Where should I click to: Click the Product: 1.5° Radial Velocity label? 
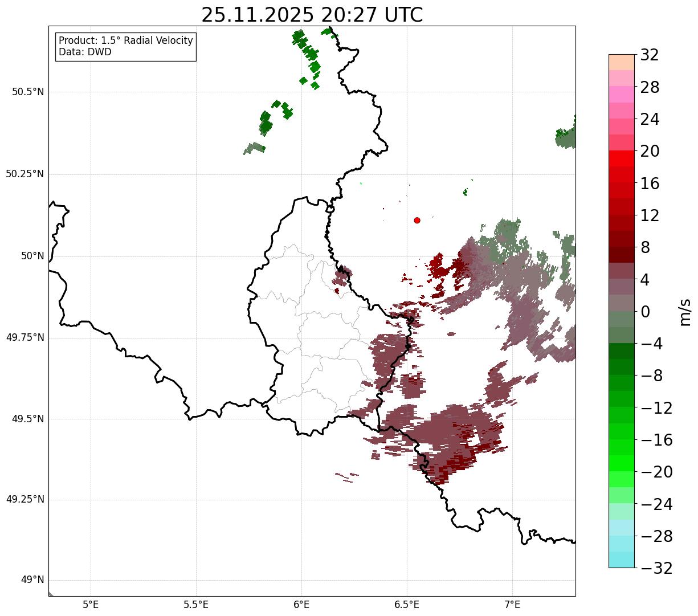coord(126,41)
